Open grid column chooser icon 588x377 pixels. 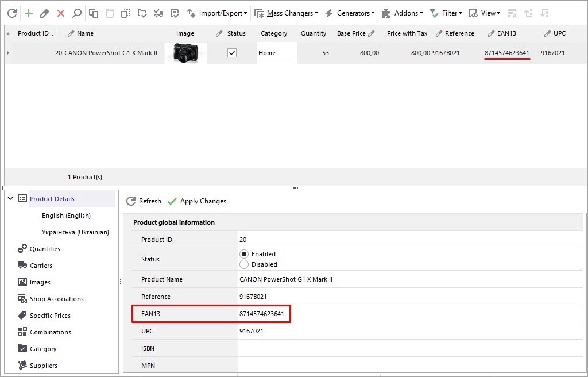click(x=8, y=33)
